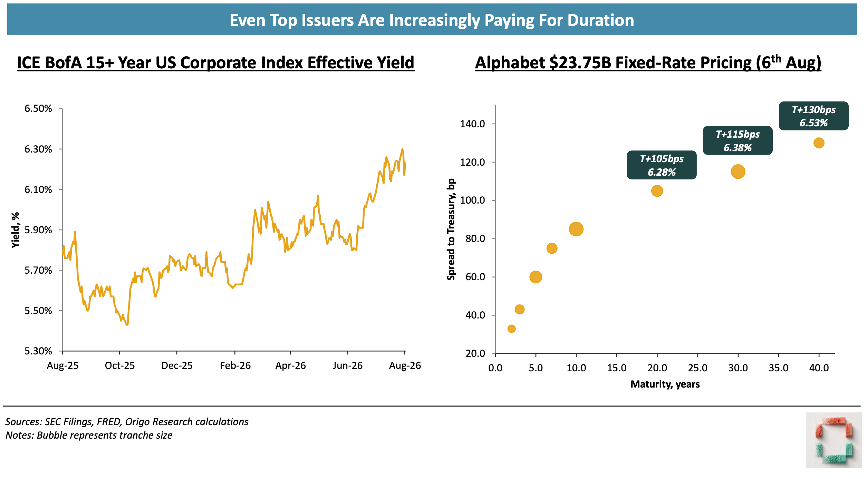The image size is (868, 479).
Task: Click the bubble at 3-year maturity
Action: [x=519, y=309]
